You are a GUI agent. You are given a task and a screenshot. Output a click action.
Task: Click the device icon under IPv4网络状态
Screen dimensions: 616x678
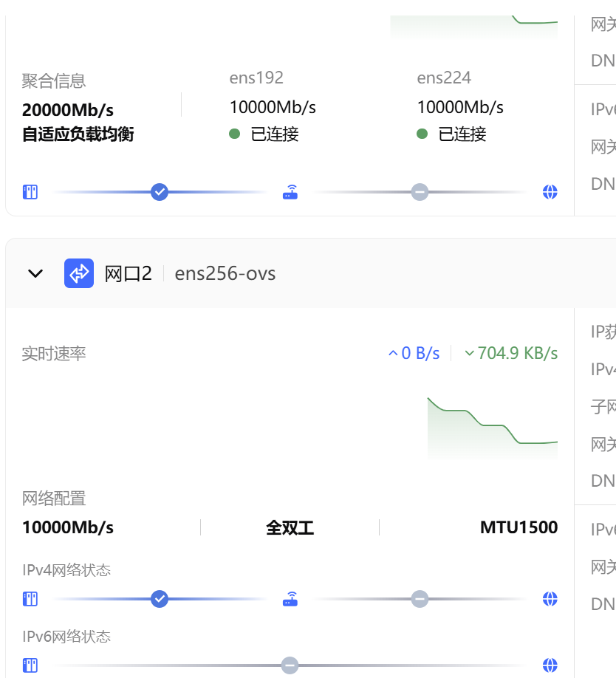[30, 599]
